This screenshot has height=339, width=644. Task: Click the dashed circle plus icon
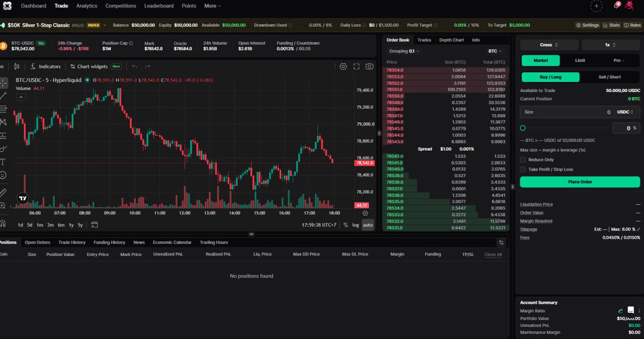coord(596,6)
